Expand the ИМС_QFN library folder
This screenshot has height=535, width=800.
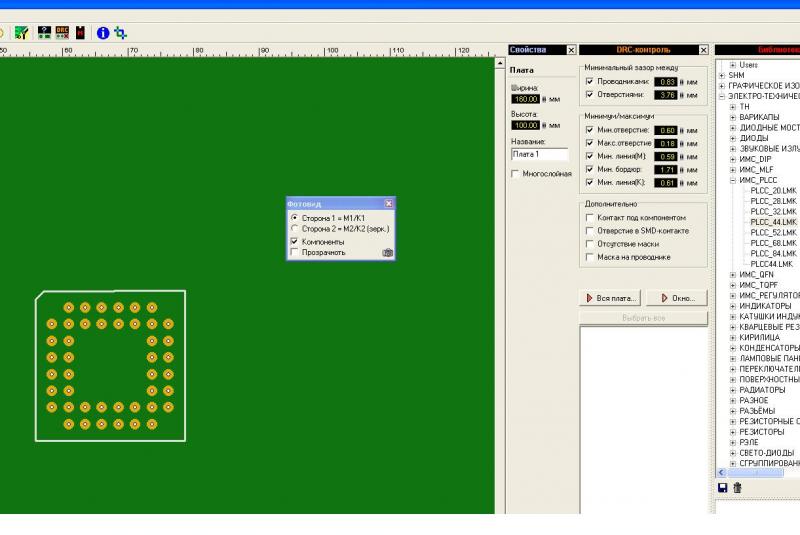pyautogui.click(x=732, y=274)
